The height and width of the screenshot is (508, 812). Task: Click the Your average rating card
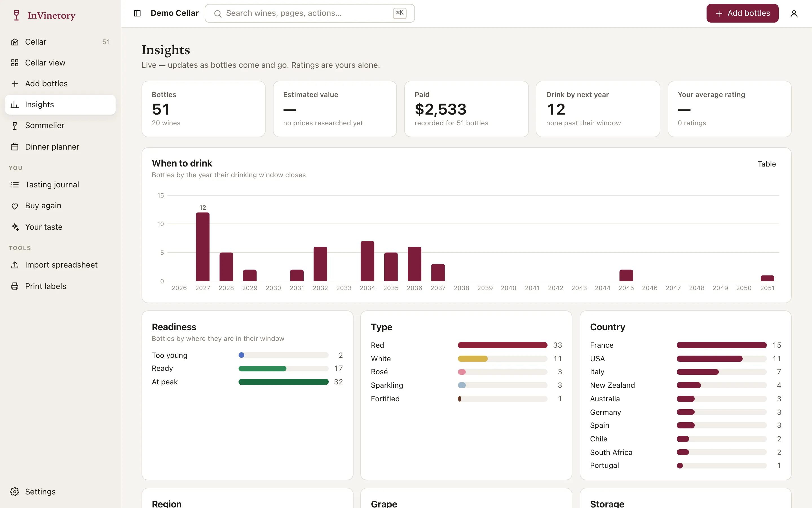point(729,109)
